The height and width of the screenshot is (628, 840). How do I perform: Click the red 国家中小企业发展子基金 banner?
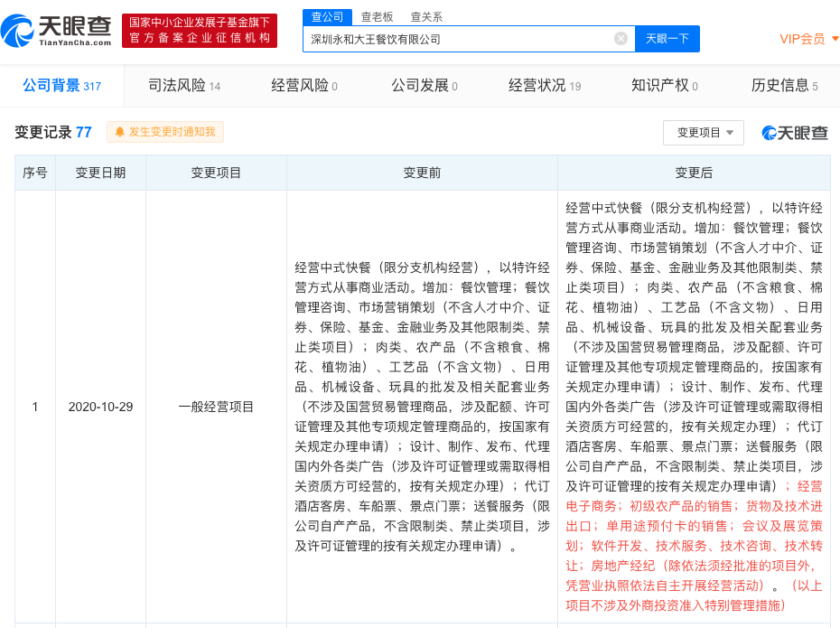200,31
